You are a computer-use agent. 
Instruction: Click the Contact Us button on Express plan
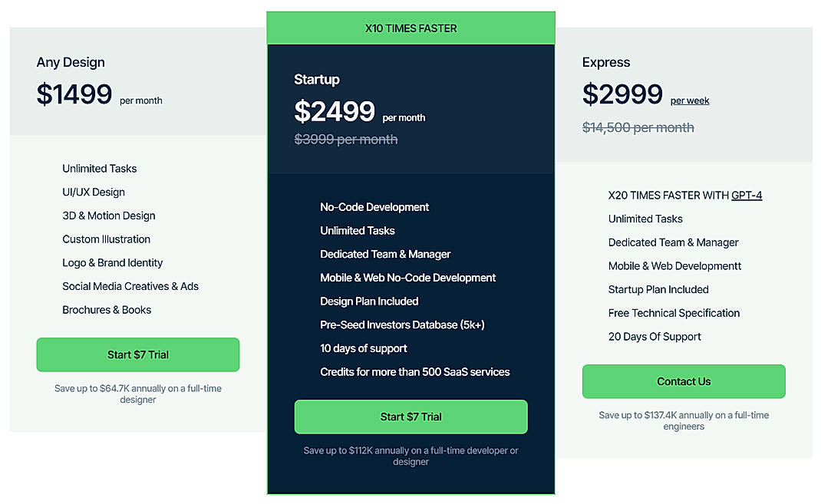click(683, 381)
